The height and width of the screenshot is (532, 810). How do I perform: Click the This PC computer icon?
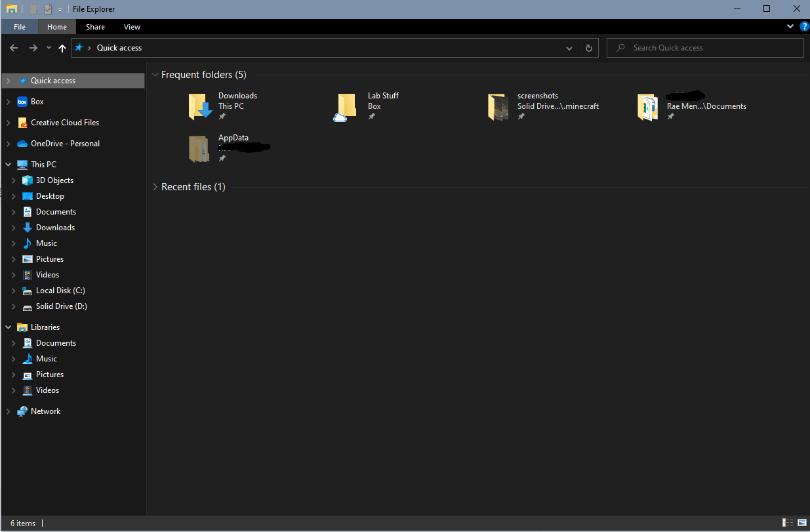(x=22, y=165)
